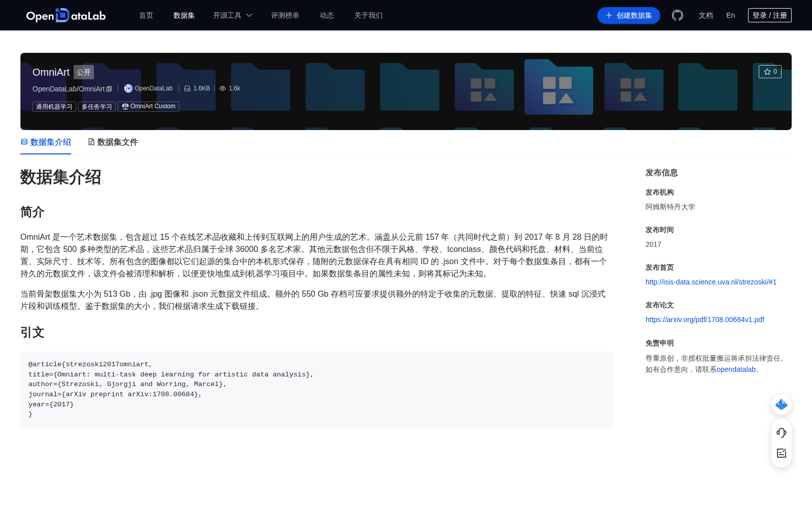Click the 发布信息 sidebar heading
Viewport: 812px width, 508px height.
pyautogui.click(x=662, y=173)
